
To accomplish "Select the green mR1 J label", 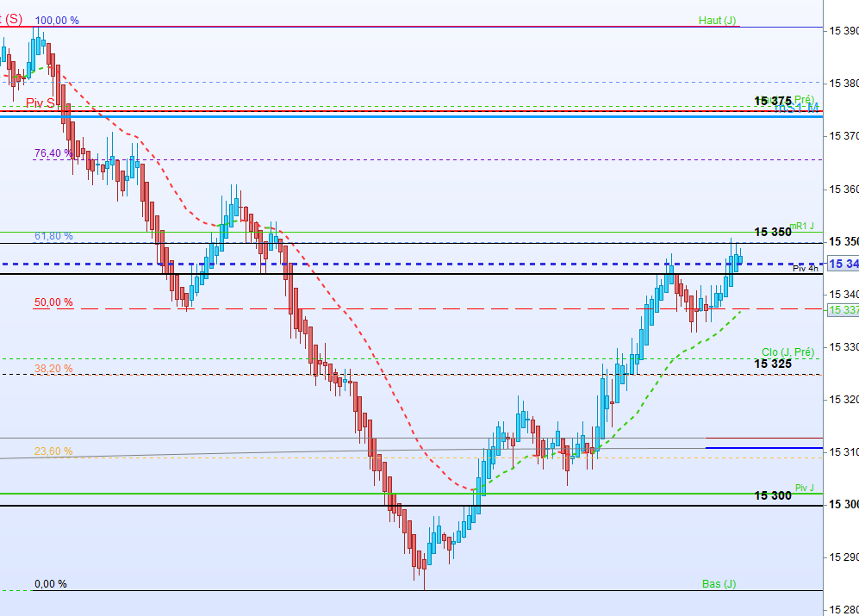I will [801, 226].
